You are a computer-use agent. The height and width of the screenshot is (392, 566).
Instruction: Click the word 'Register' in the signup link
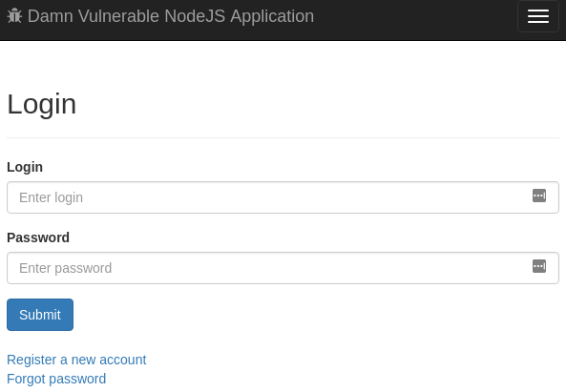click(x=31, y=360)
